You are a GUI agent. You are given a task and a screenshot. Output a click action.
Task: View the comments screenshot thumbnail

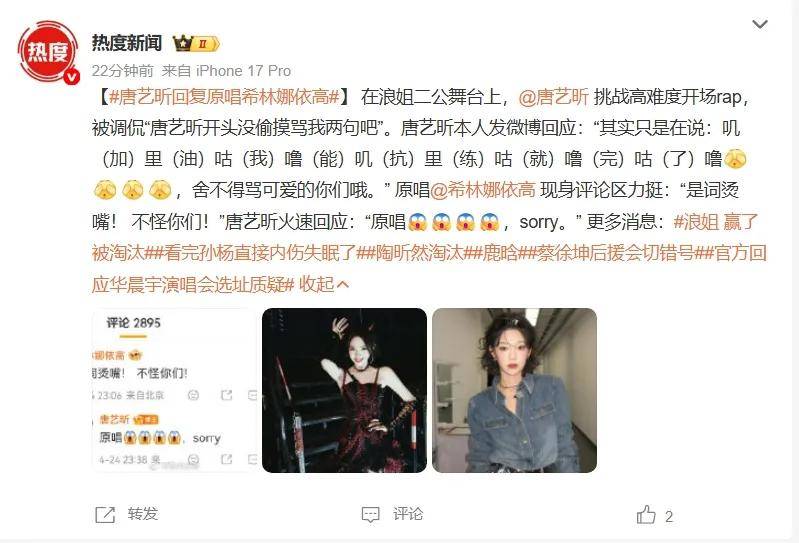(x=174, y=390)
